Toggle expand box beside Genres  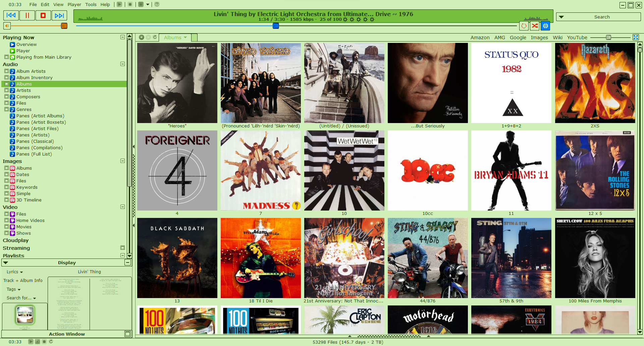(x=6, y=109)
